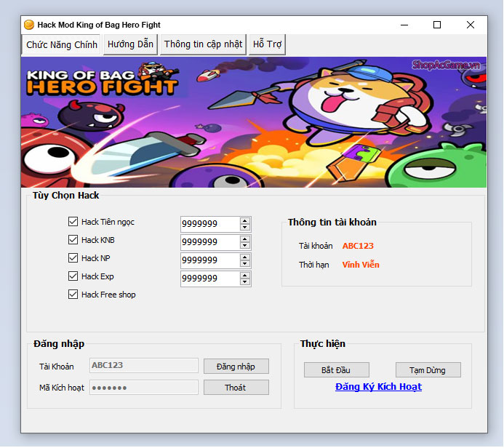504x448 pixels.
Task: Switch to the Chức Năng Chính tab
Action: pos(62,44)
